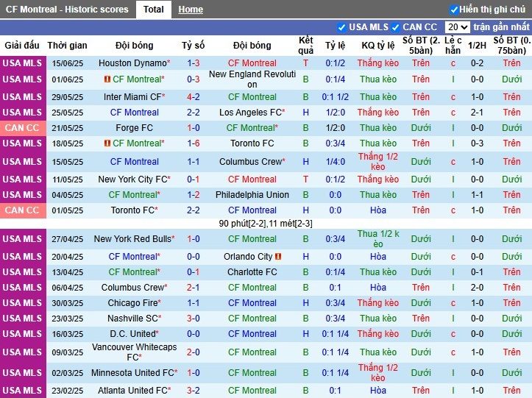Click score 2-2 in Toronto FC cup match
Viewport: 532px width, 398px height.
[194, 210]
